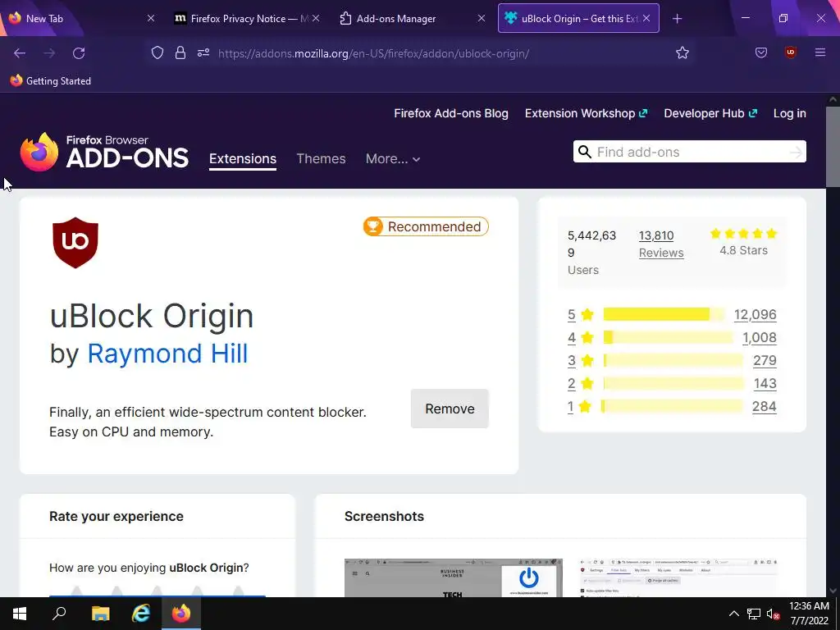
Task: Open Windows taskbar search
Action: [59, 614]
